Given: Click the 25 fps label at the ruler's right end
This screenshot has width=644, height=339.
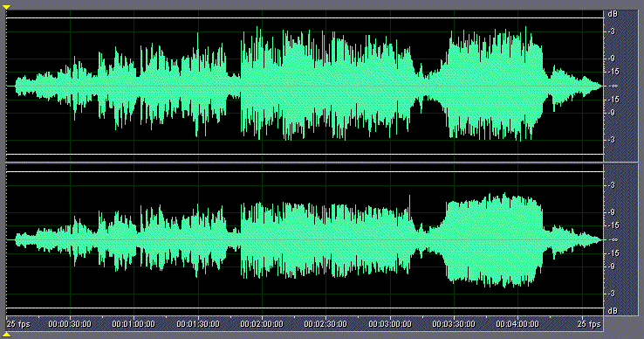Looking at the screenshot, I should [x=589, y=324].
